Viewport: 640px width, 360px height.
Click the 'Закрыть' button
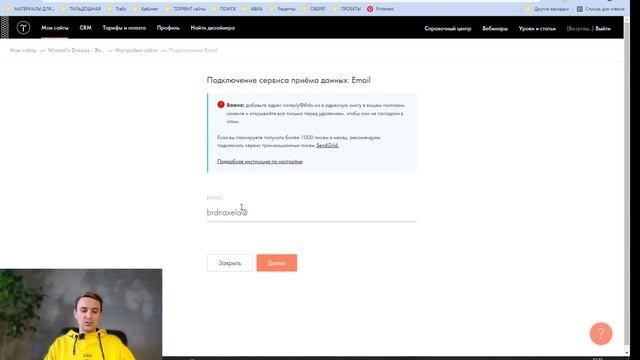(x=230, y=263)
